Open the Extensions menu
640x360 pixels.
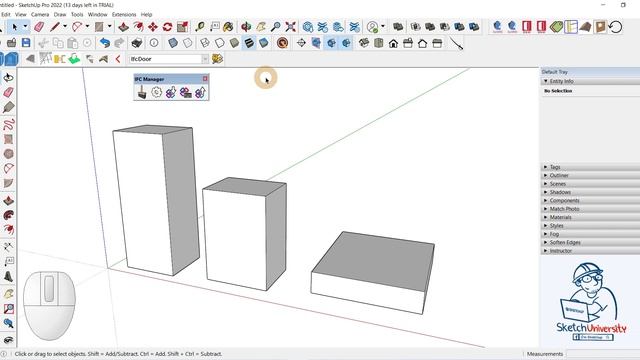tap(124, 14)
